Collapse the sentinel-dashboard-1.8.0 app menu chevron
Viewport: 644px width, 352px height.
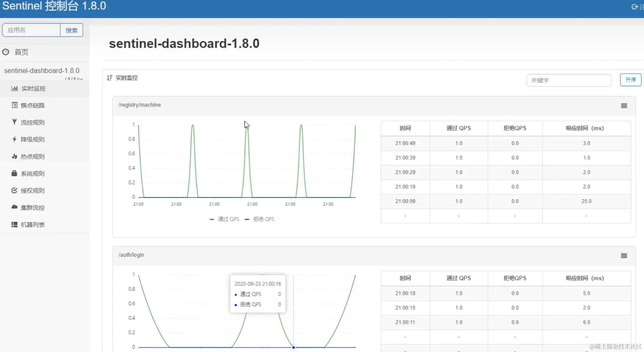81,79
